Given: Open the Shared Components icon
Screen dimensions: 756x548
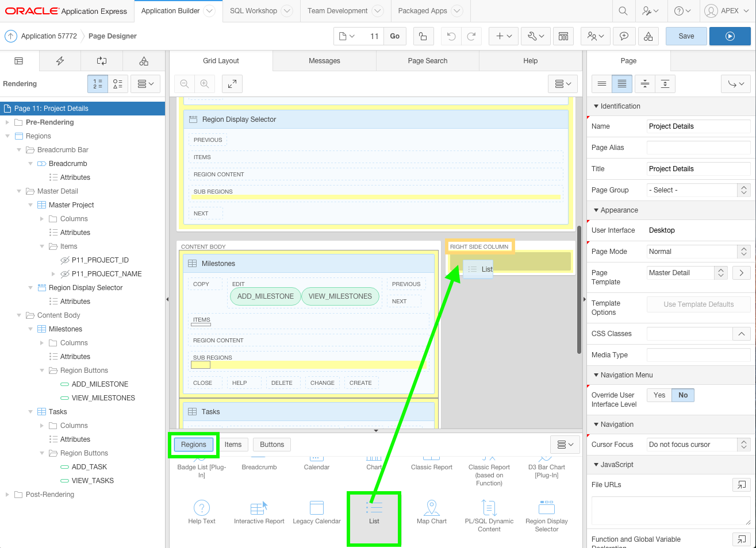Looking at the screenshot, I should tap(648, 36).
